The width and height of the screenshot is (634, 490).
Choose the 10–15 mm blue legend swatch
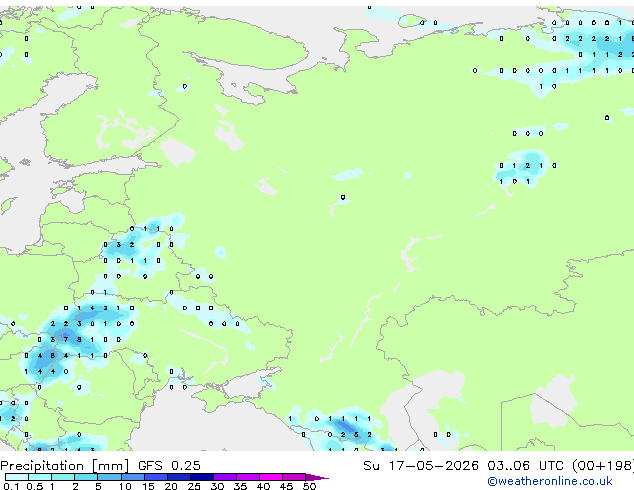132,477
